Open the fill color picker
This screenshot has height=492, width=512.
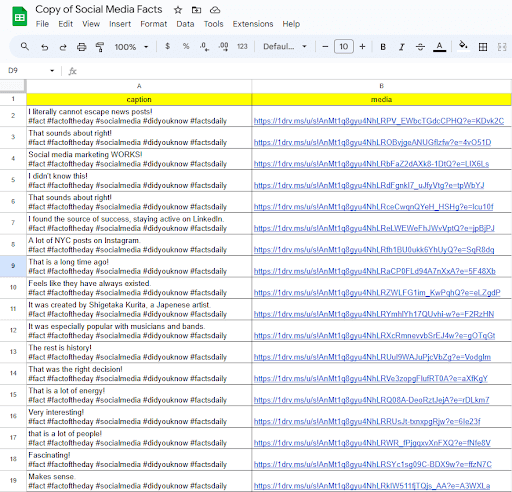[463, 46]
